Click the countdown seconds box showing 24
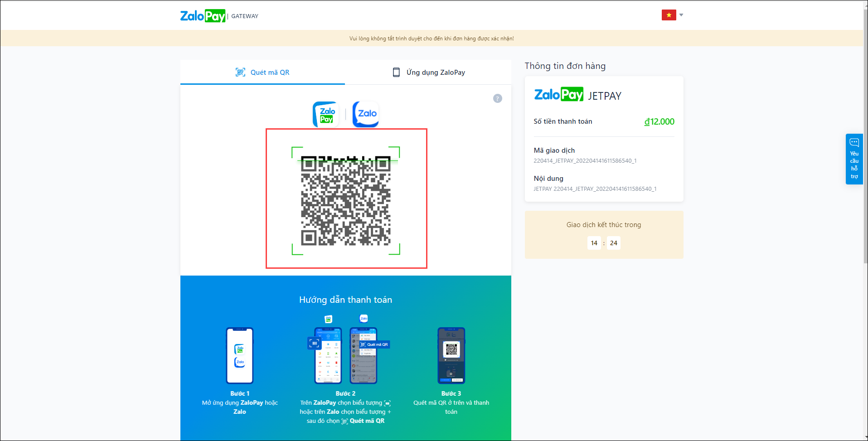The height and width of the screenshot is (441, 868). pos(614,243)
